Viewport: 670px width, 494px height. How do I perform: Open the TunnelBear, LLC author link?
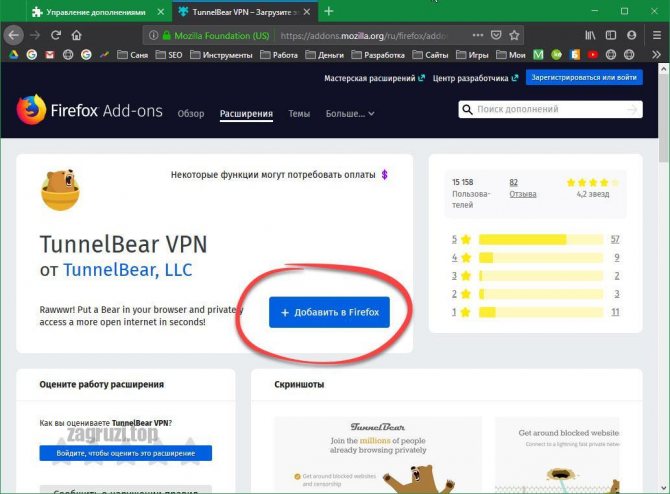click(x=128, y=270)
